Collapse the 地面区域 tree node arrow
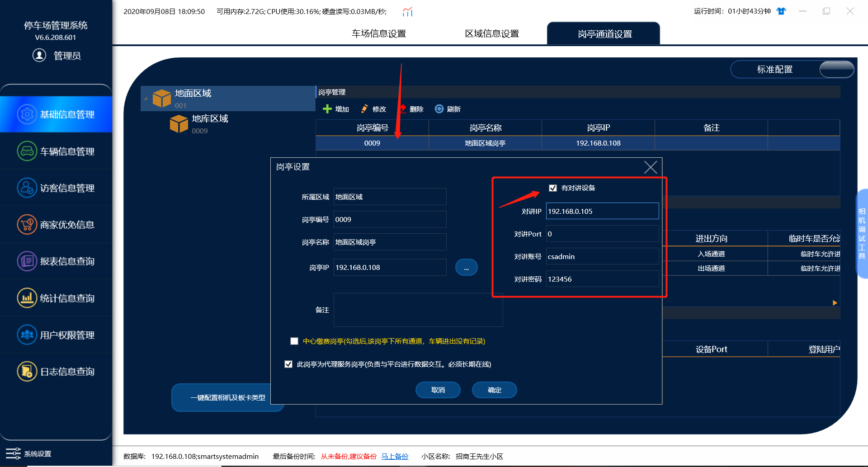The height and width of the screenshot is (467, 868). pos(146,99)
